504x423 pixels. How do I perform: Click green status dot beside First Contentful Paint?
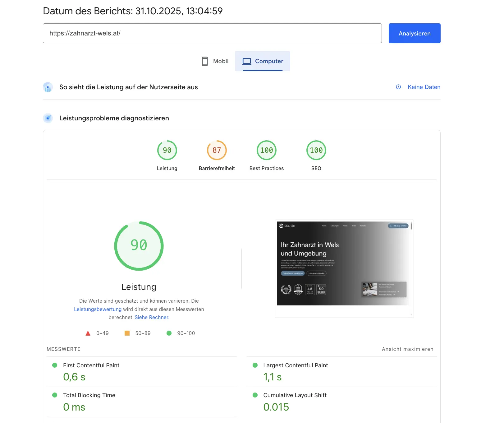(x=55, y=365)
